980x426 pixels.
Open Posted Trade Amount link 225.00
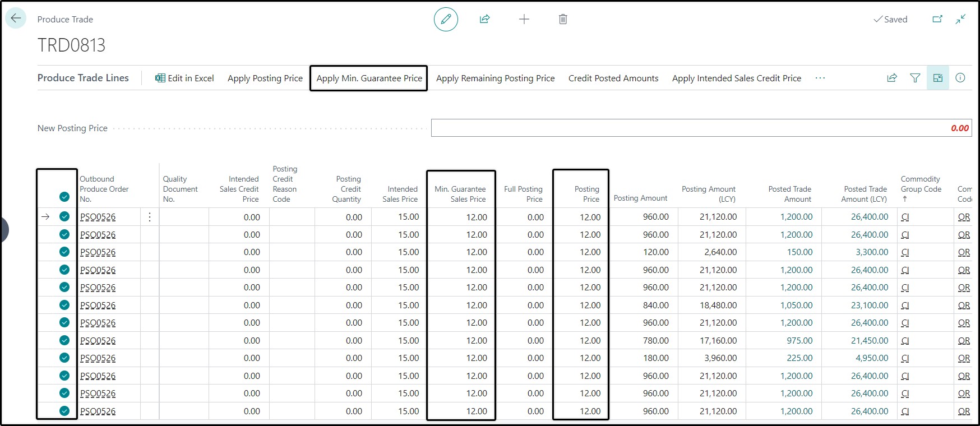tap(800, 358)
